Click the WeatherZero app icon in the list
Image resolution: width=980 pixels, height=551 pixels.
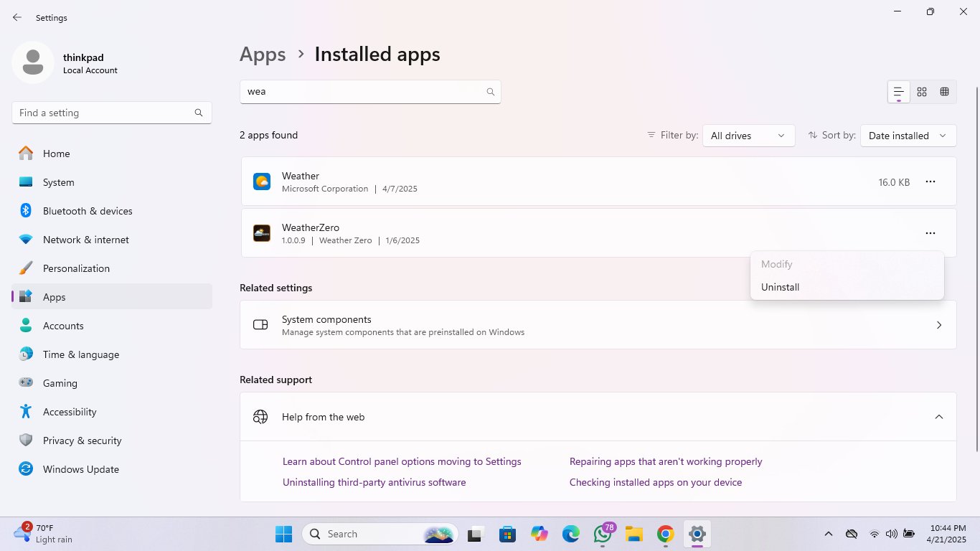pos(262,233)
